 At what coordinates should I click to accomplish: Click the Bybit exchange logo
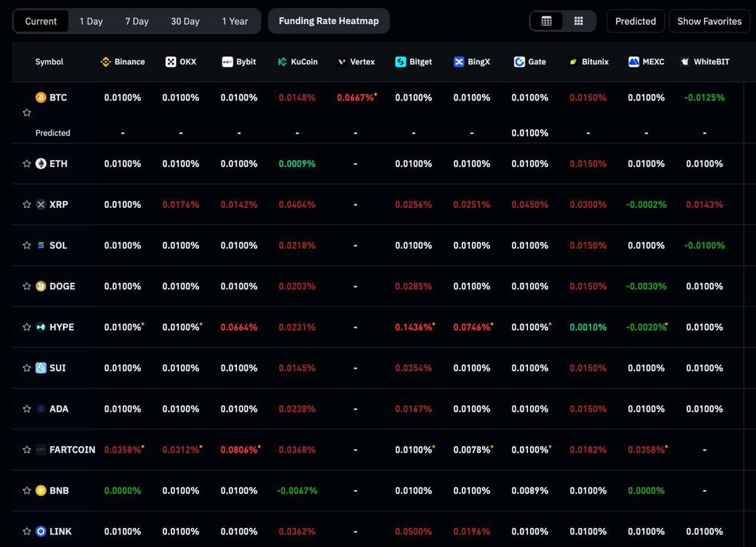pyautogui.click(x=227, y=62)
